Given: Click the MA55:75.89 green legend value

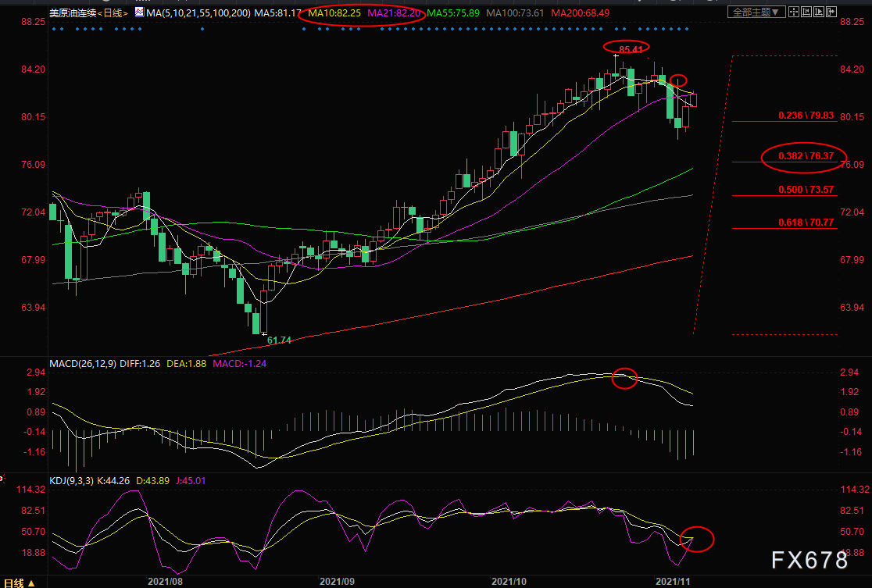Looking at the screenshot, I should tap(452, 12).
